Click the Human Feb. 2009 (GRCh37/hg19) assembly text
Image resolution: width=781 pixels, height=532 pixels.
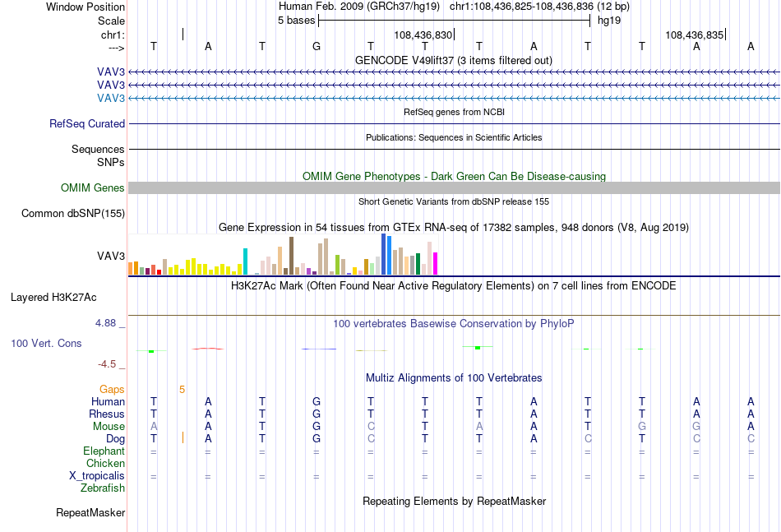pos(359,7)
